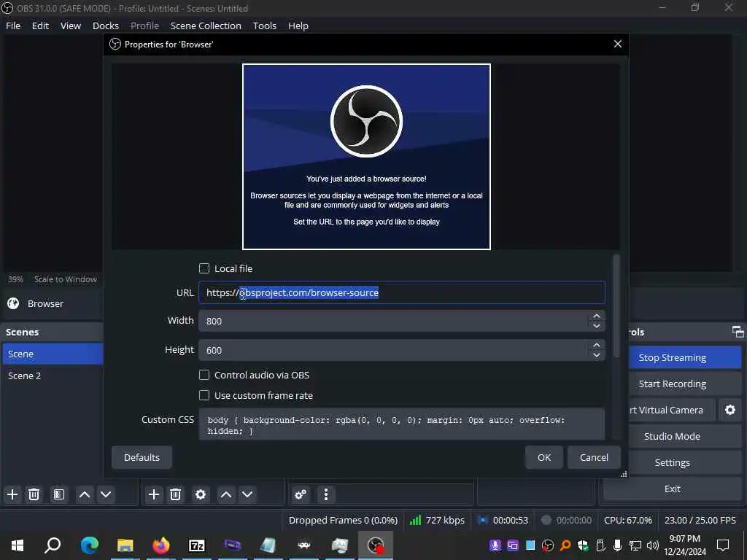Select 'Scene' in the Scenes list
The height and width of the screenshot is (560, 747).
pyautogui.click(x=53, y=354)
